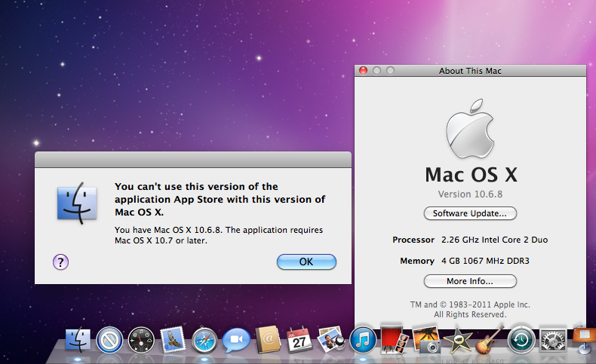Click the Finder face icon in alert dialog

pyautogui.click(x=77, y=203)
